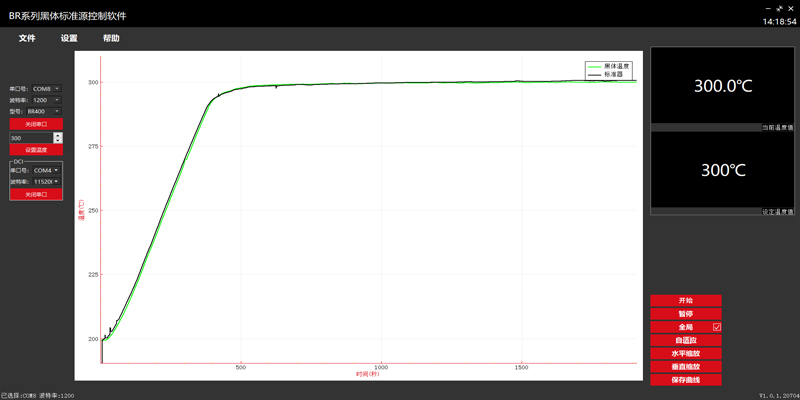The width and height of the screenshot is (800, 400).
Task: Increase temperature with the spinbox up arrow
Action: click(x=57, y=135)
